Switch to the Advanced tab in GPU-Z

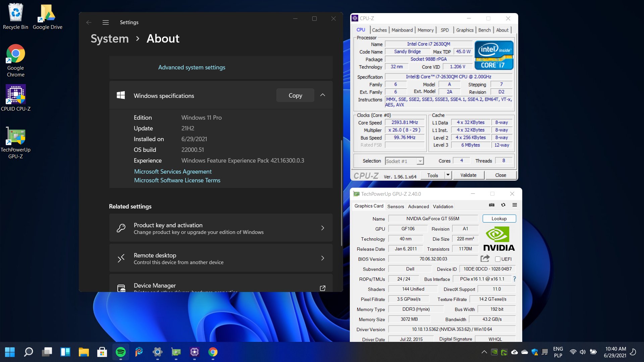tap(419, 206)
